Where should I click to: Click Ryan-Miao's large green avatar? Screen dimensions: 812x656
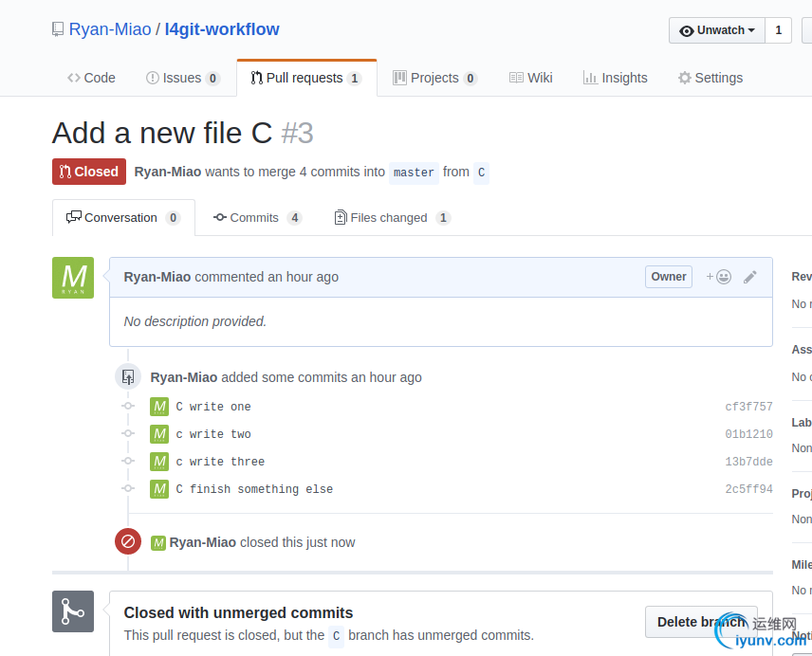click(73, 278)
